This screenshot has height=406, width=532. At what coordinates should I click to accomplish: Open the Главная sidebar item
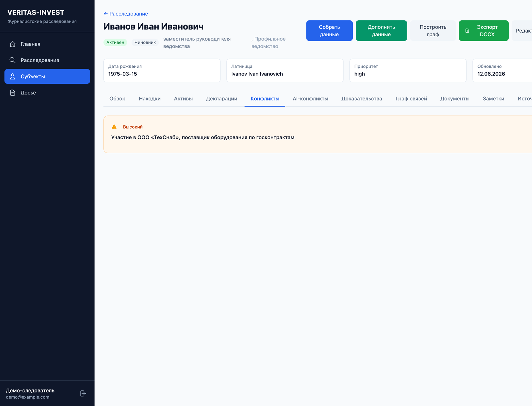click(x=47, y=44)
